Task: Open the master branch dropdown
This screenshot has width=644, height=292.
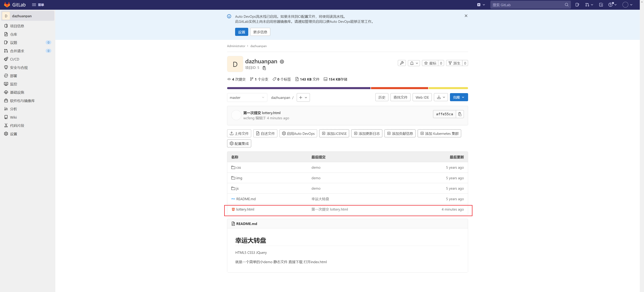Action: (247, 97)
